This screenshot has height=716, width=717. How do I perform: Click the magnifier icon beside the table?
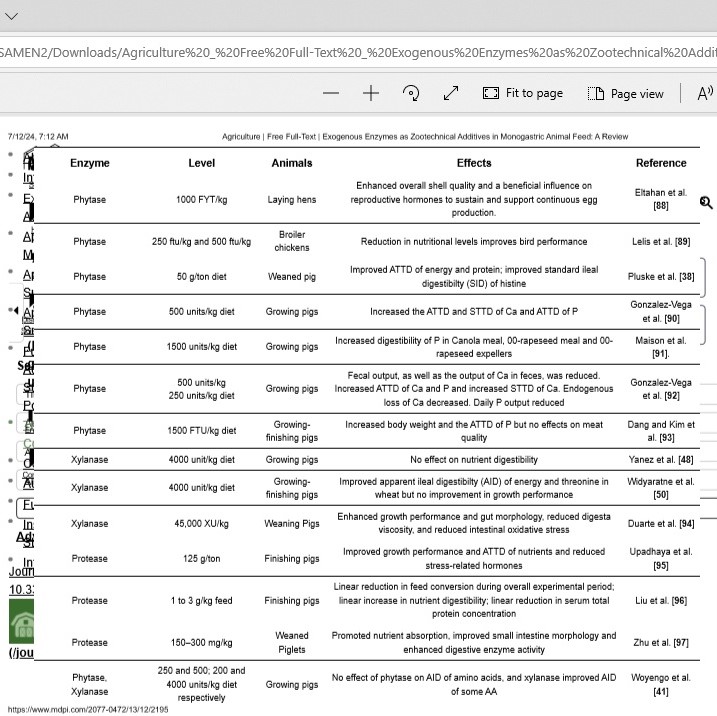706,203
